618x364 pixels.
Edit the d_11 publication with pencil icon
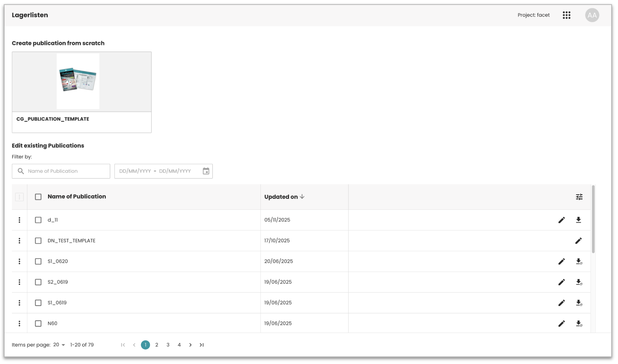click(562, 220)
